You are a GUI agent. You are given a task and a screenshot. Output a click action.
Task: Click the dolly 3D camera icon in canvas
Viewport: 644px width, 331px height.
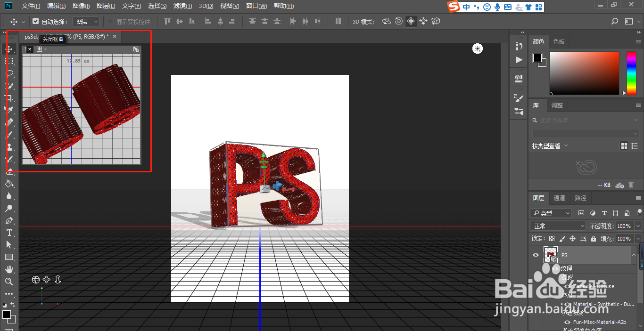58,280
